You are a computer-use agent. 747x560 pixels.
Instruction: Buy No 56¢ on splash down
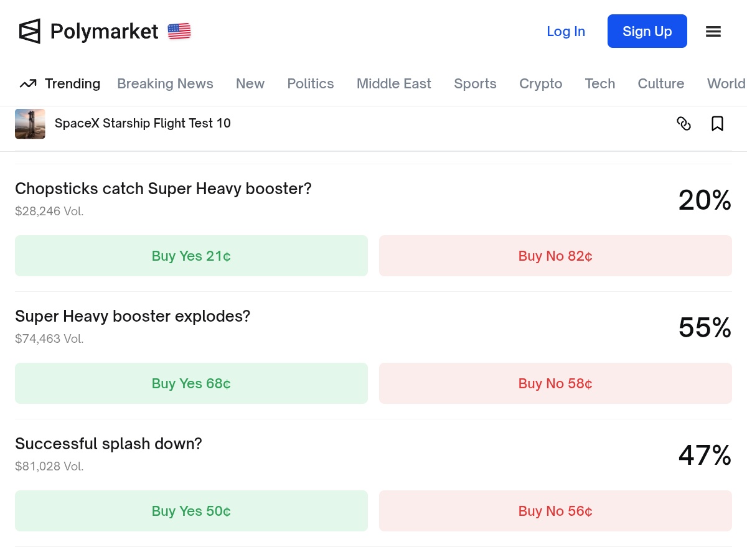click(x=555, y=511)
